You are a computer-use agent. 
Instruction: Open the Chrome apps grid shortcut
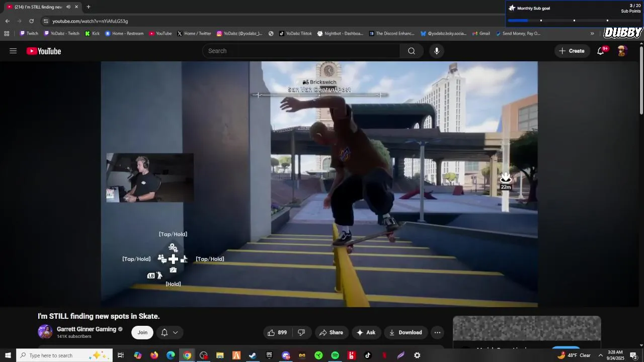(7, 34)
